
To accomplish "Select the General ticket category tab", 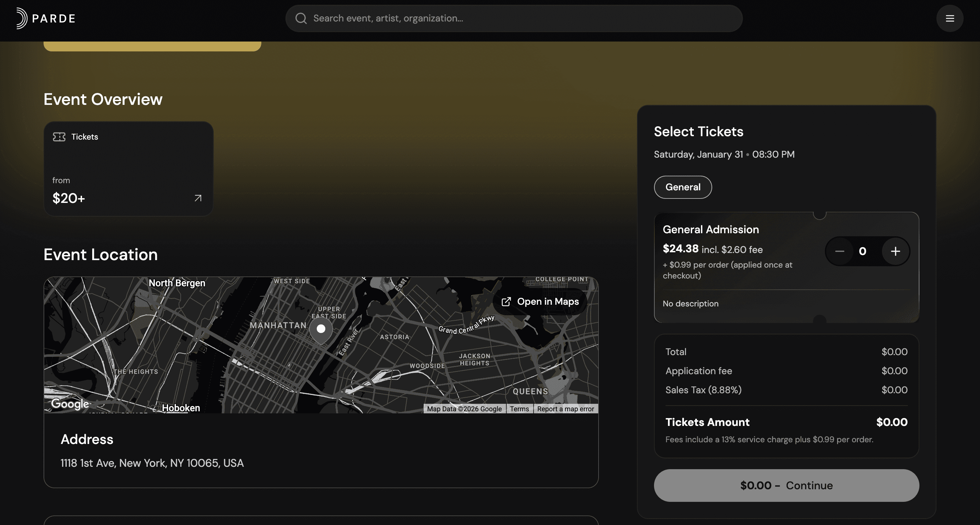I will coord(683,187).
